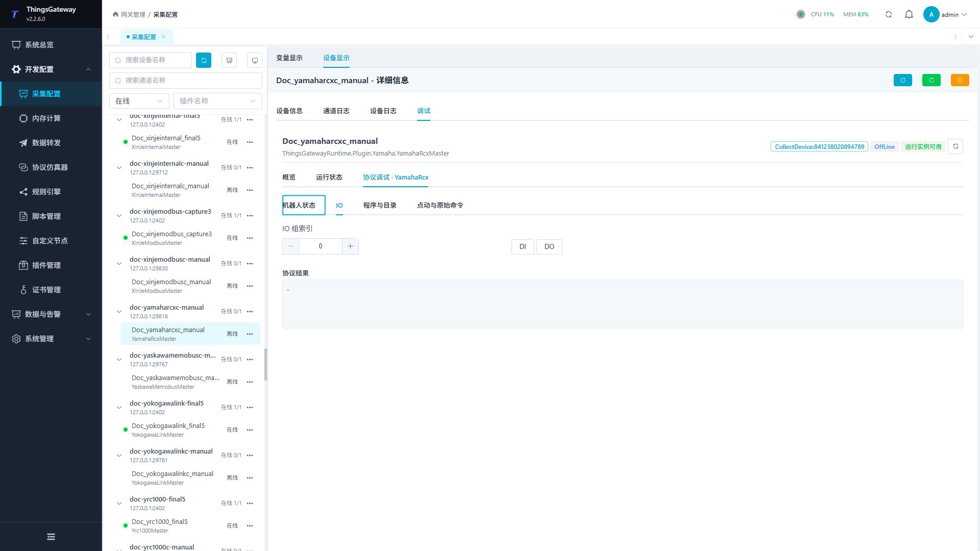
Task: Open more options for doc-xinjeinternalc-manual channel
Action: tap(250, 168)
